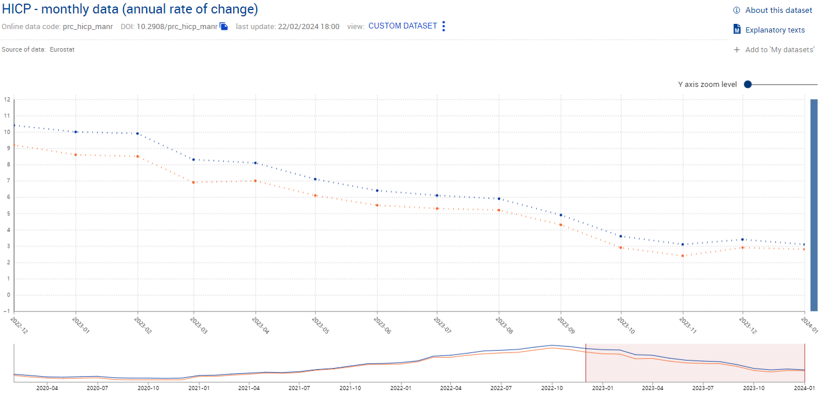Select the orange data point at 2023-11
This screenshot has width=835, height=399.
coord(682,256)
